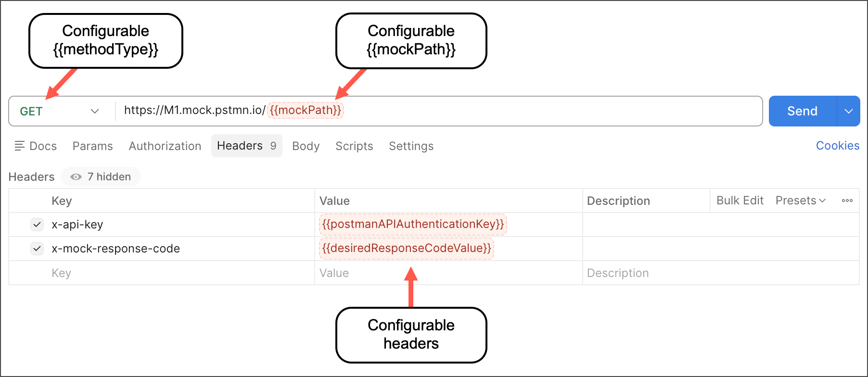Click the Docs icon tab
Viewport: 868px width, 377px height.
[36, 146]
